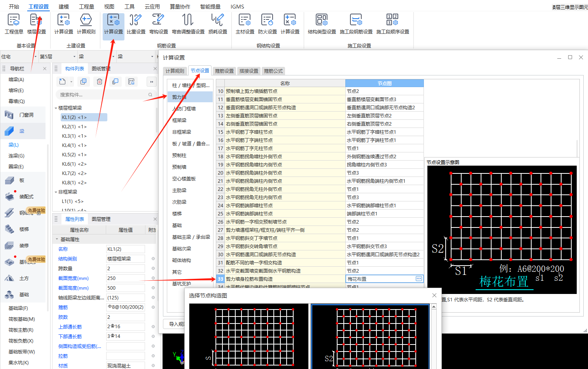Image resolution: width=588 pixels, height=369 pixels.
Task: Switch to 计算规则 tab in dialog
Action: 175,71
